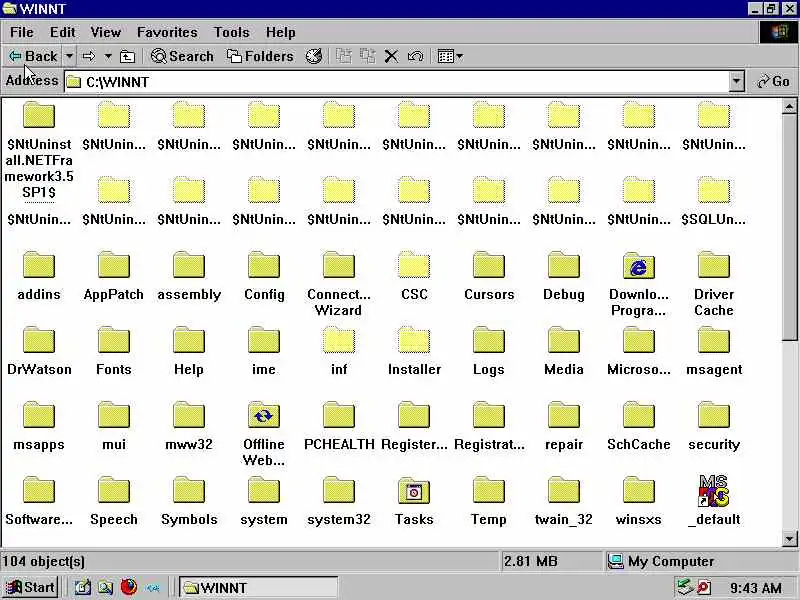Select the CSC folder
The width and height of the screenshot is (800, 600).
(414, 276)
